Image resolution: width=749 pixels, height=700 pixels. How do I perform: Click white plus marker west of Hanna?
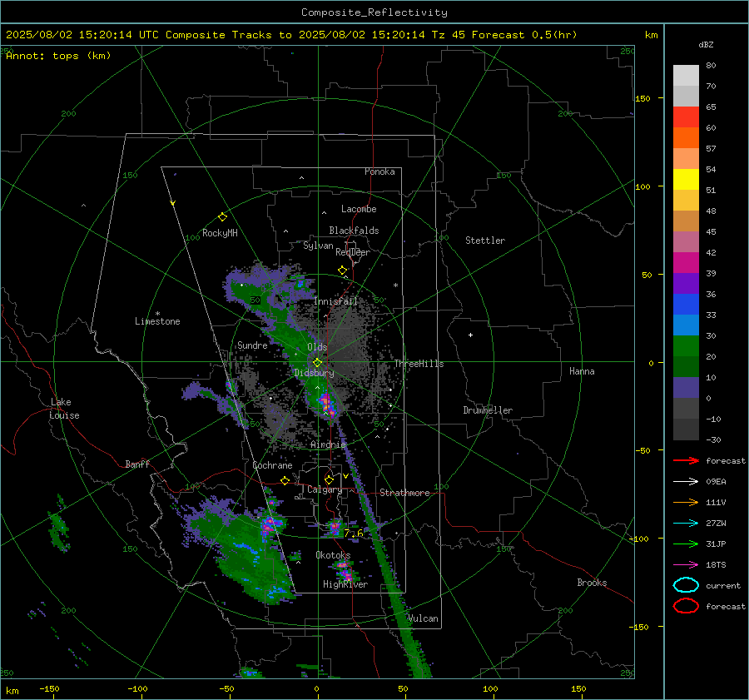coord(470,335)
